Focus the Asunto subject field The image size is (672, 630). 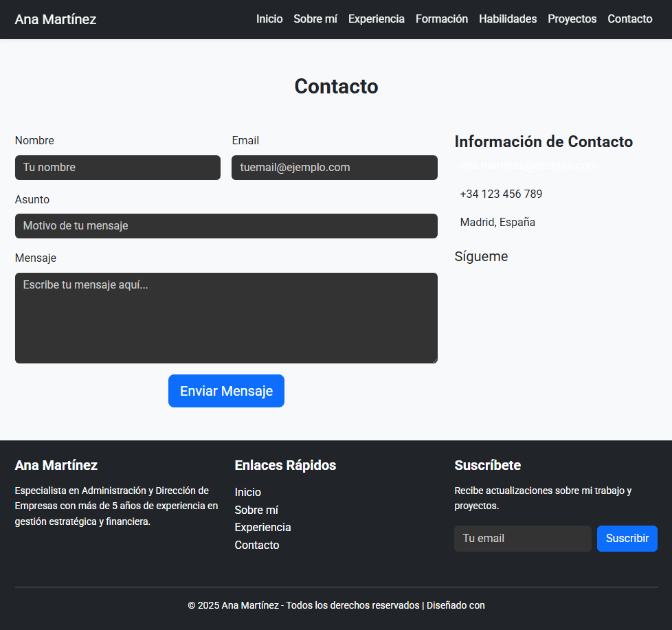(226, 226)
